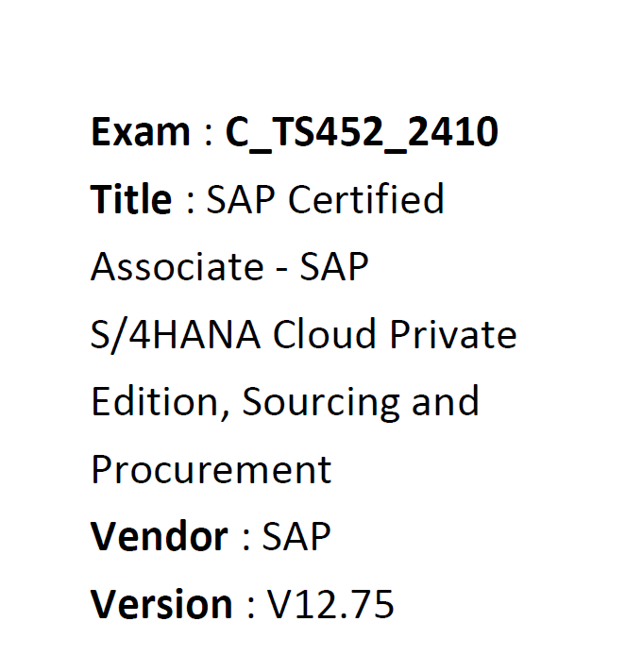Click the bold "Vendor" label

point(159,536)
